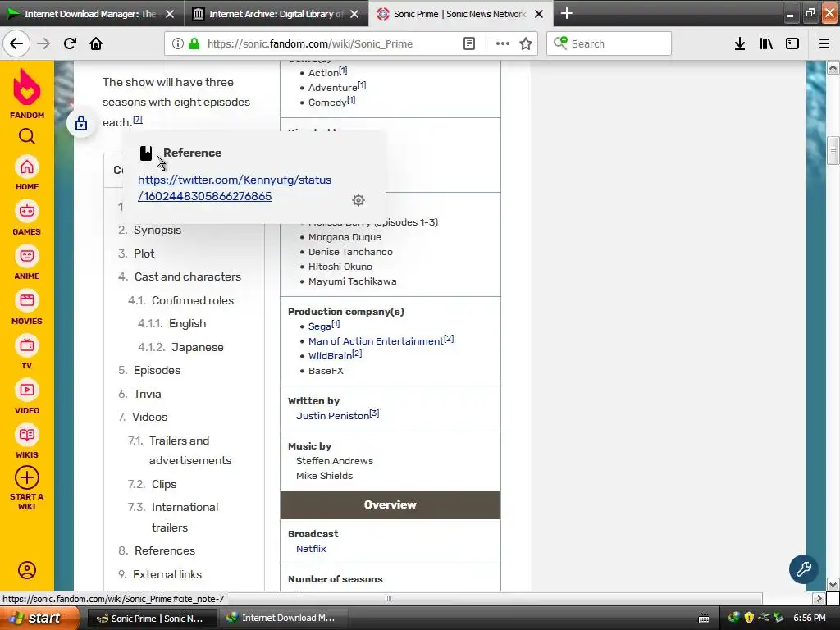Open the Justin Peniston writer link
840x630 pixels.
pos(332,416)
